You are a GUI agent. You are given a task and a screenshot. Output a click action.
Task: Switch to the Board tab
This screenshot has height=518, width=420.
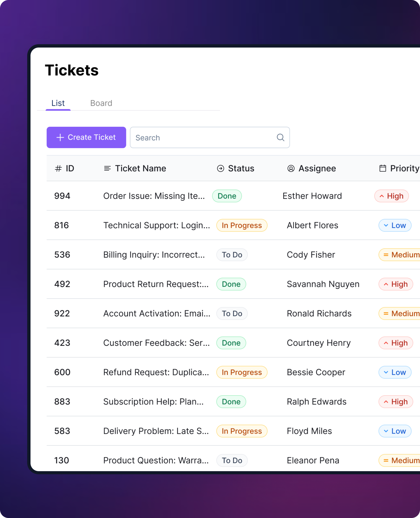pos(101,103)
